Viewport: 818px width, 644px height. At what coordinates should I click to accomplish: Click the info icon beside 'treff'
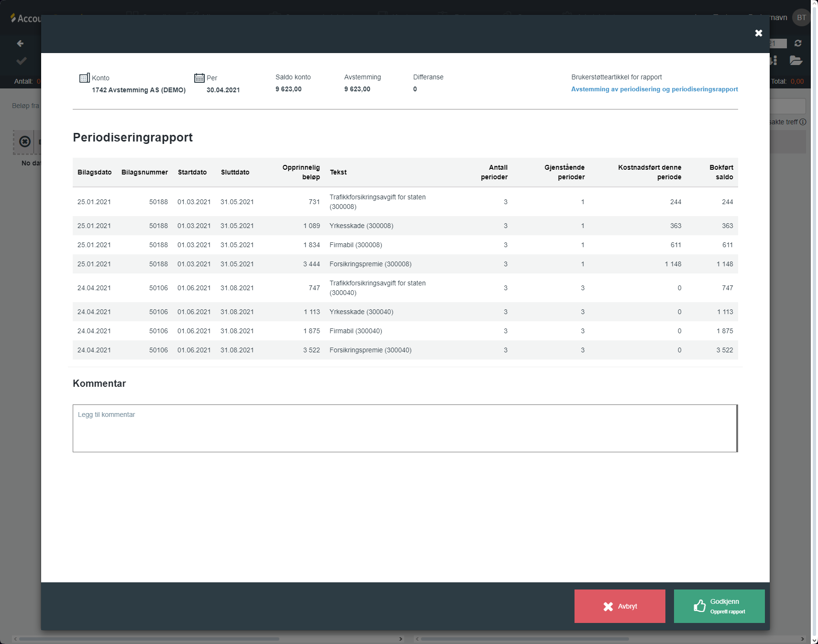click(803, 122)
